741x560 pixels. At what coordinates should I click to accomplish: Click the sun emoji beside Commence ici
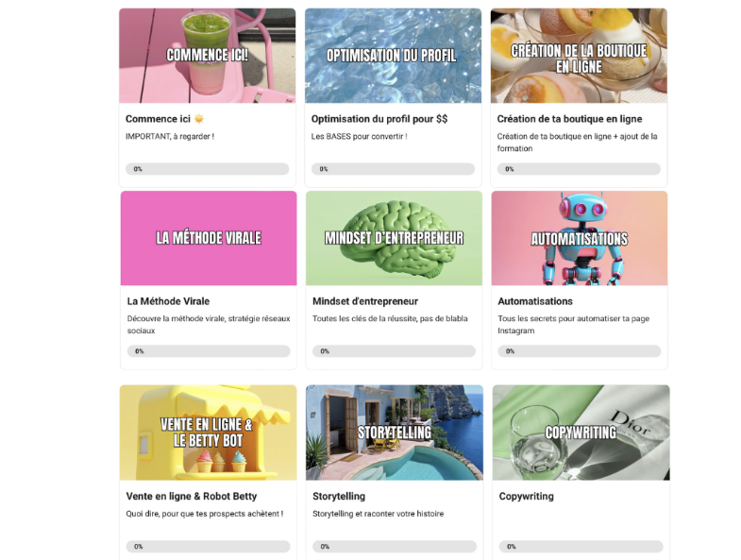coord(199,119)
